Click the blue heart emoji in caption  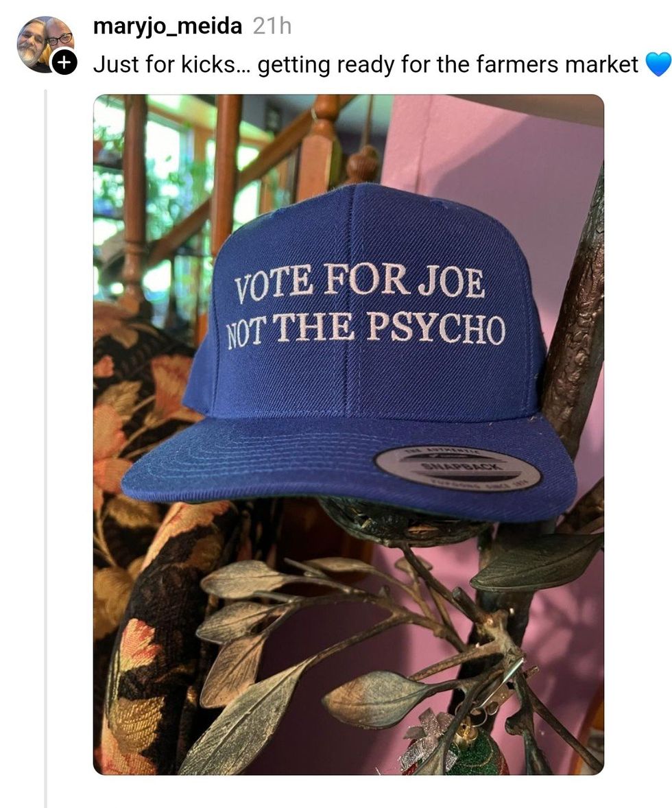[x=658, y=64]
